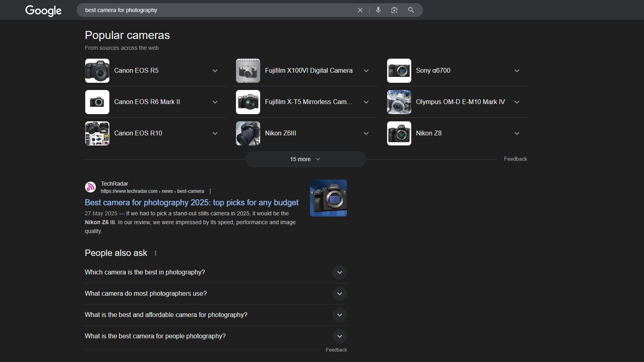The width and height of the screenshot is (644, 362).
Task: Expand Nikon Z8 chevron
Action: (517, 133)
